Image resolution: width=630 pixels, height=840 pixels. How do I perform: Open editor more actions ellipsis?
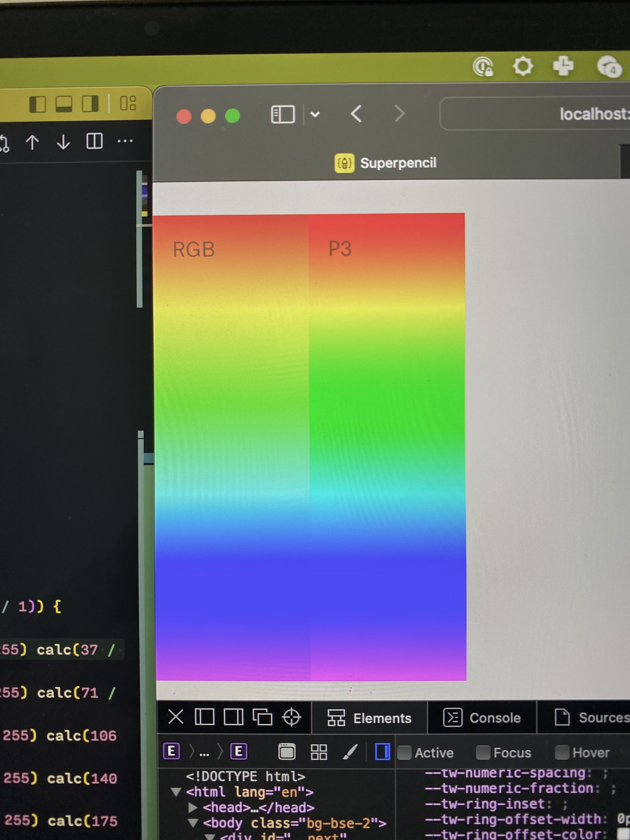point(125,141)
